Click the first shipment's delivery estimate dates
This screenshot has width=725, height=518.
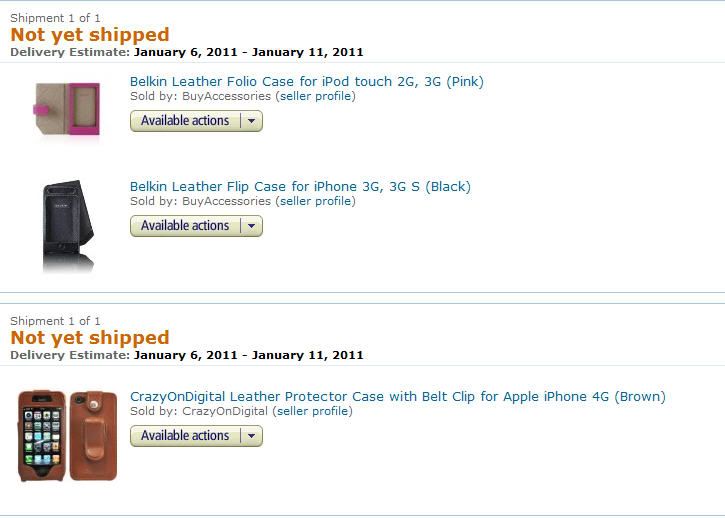[249, 52]
